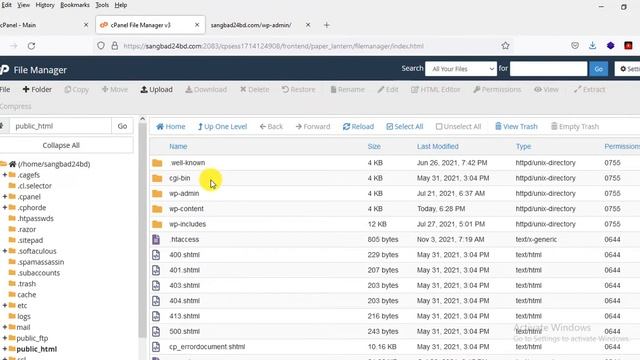Screen dimensions: 640x360
Task: Click the public_html path input field
Action: (x=60, y=126)
